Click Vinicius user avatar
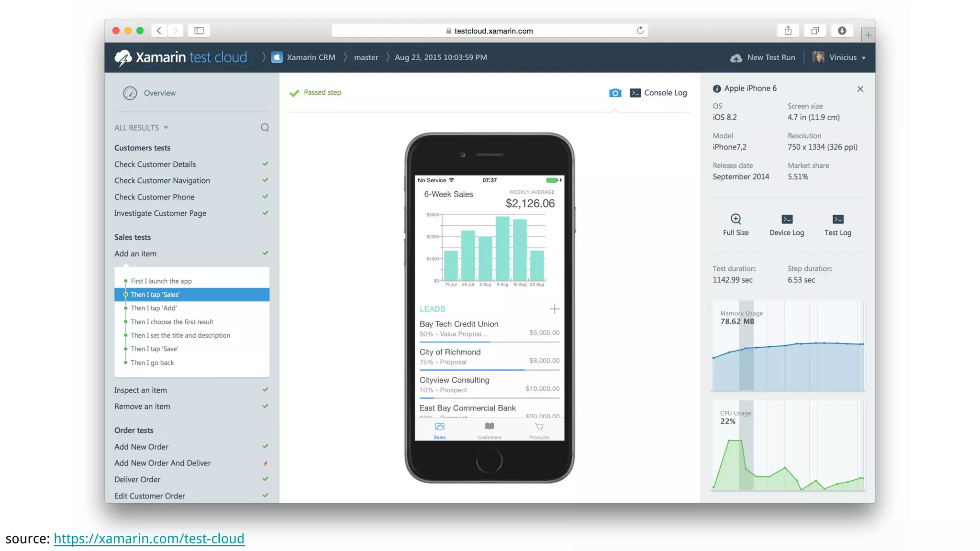The image size is (980, 551). 818,57
